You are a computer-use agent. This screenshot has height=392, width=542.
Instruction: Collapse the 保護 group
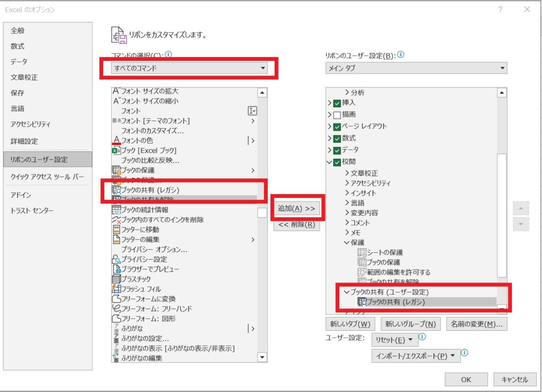(347, 242)
